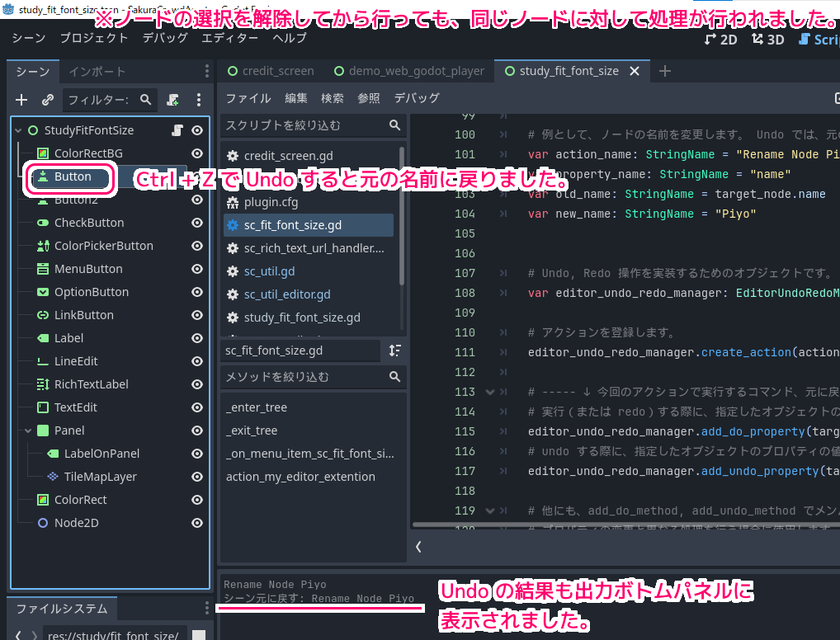Viewport: 840px width, 640px height.
Task: Select the OptionButton node
Action: pos(91,292)
